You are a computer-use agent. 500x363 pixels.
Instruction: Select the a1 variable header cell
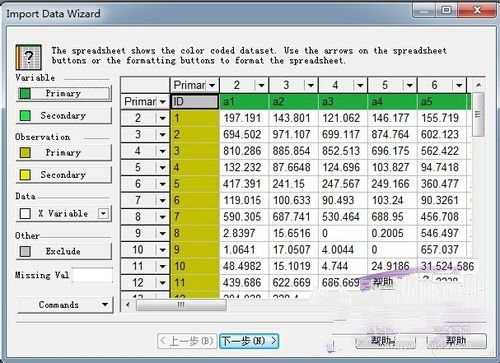pos(244,102)
